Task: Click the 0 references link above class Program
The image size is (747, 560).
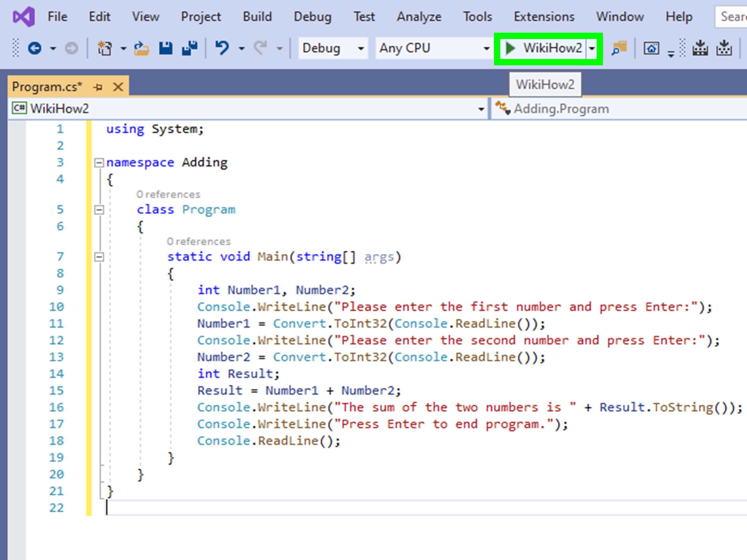Action: tap(168, 194)
